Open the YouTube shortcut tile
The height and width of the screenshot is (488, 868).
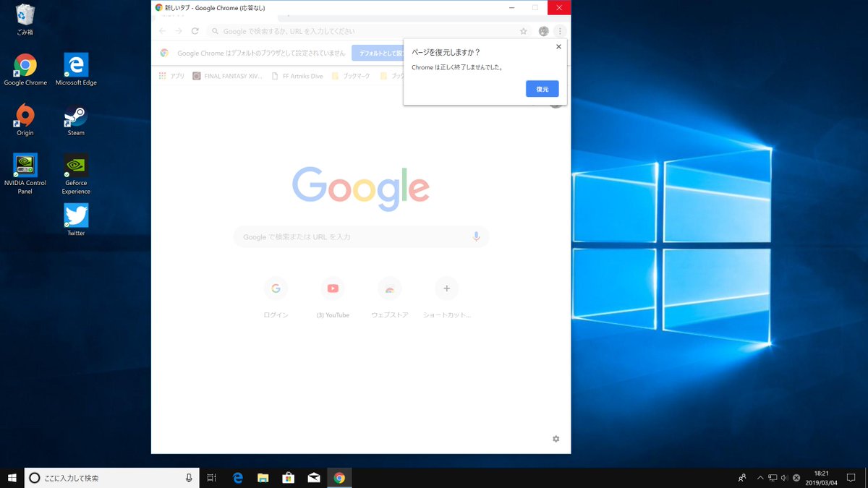(x=333, y=298)
